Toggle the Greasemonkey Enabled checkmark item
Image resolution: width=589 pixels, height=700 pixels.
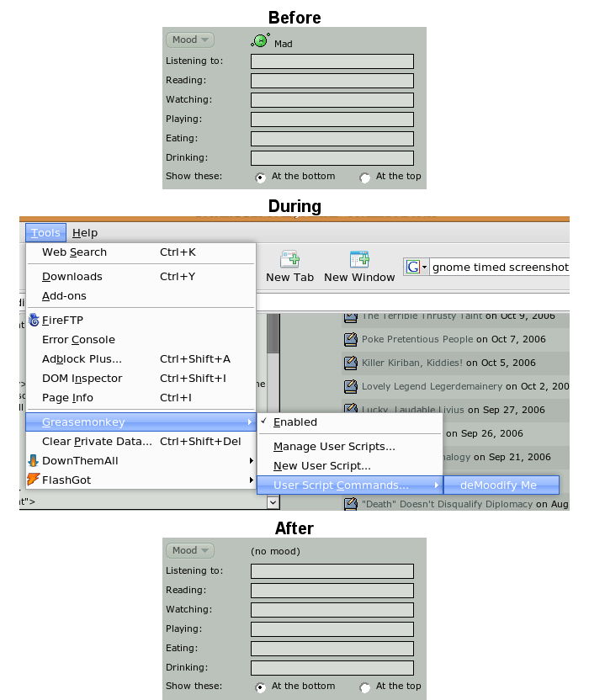click(x=350, y=422)
